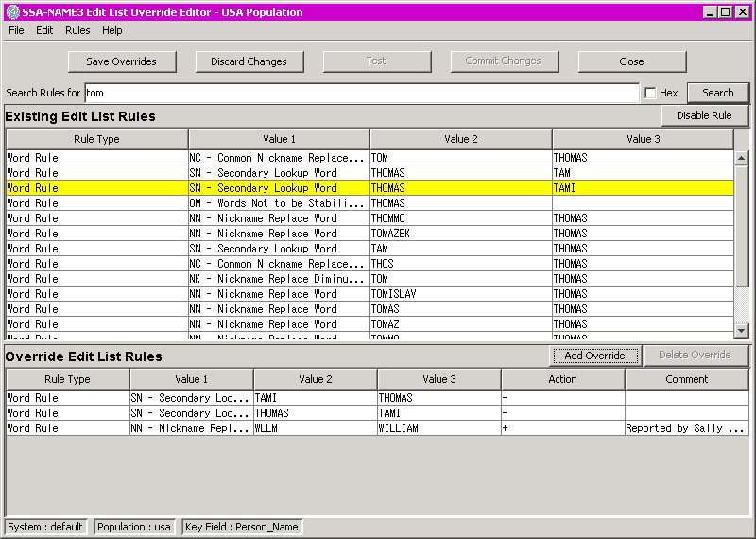Open the Edit menu
Screen dimensions: 756x539
coord(44,30)
